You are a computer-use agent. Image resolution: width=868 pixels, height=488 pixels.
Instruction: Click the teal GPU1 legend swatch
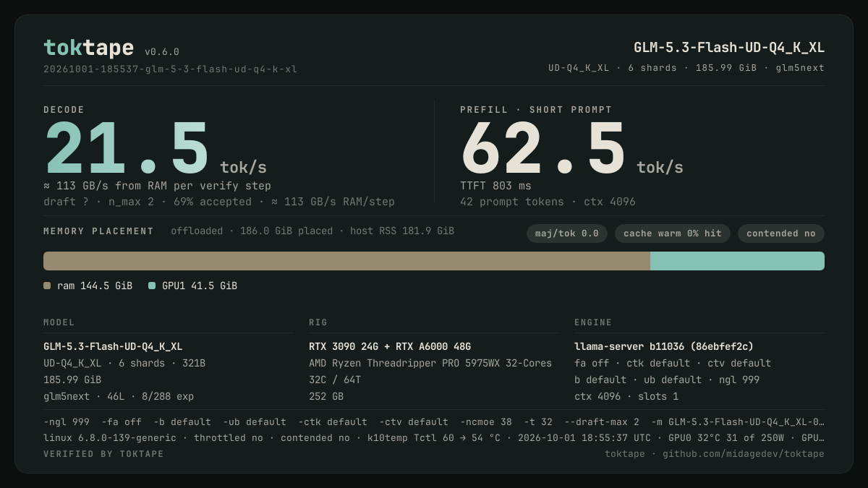click(152, 286)
